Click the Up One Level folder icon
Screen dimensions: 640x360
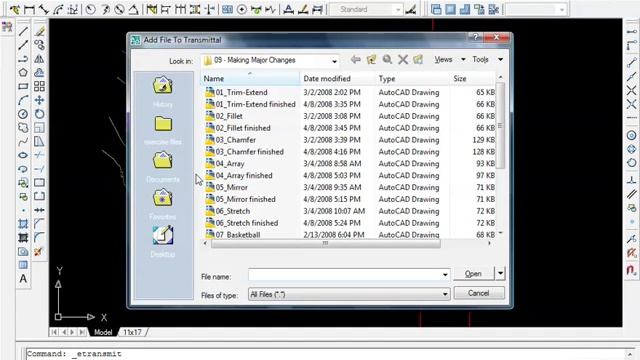(371, 60)
